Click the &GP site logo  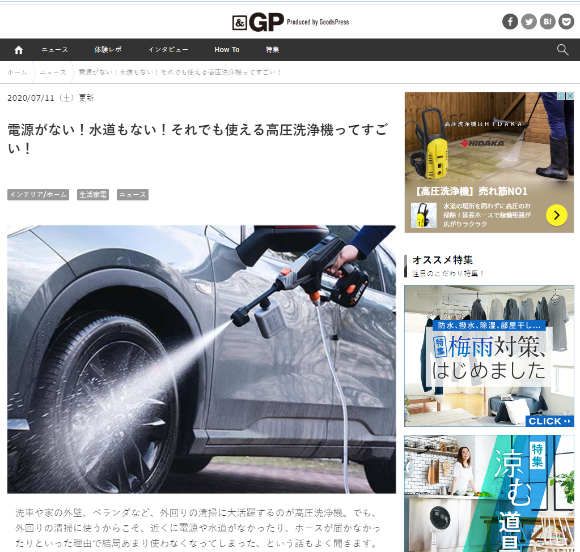click(x=290, y=22)
